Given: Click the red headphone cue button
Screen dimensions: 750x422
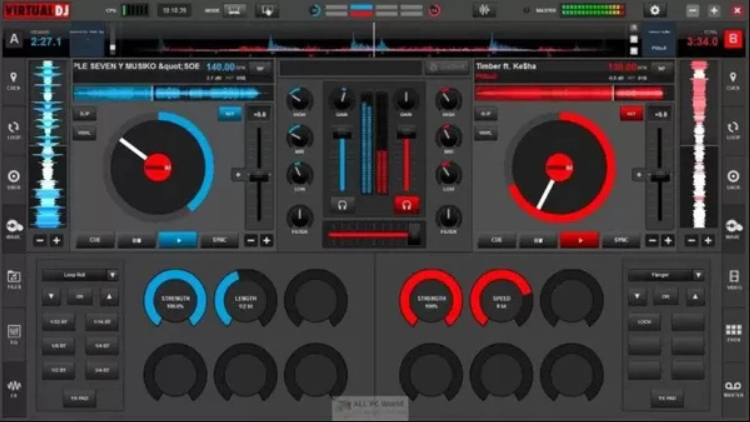Looking at the screenshot, I should tap(406, 204).
